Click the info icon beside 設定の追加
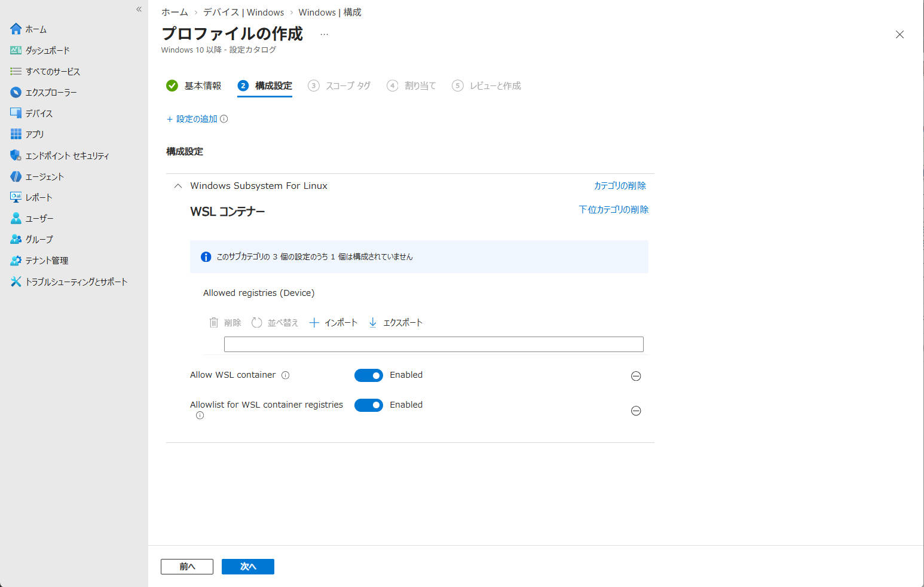Viewport: 924px width, 587px height. coord(224,119)
